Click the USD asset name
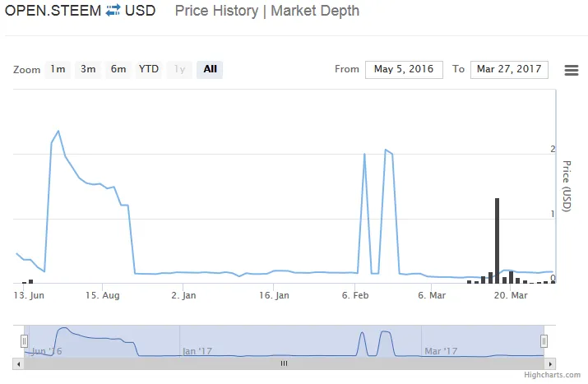The height and width of the screenshot is (384, 588). coord(141,11)
